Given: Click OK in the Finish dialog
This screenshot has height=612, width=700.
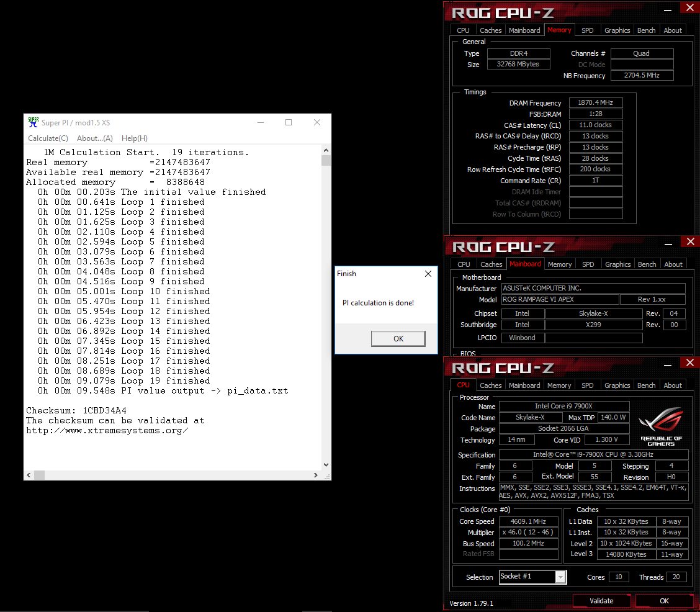Looking at the screenshot, I should [398, 338].
